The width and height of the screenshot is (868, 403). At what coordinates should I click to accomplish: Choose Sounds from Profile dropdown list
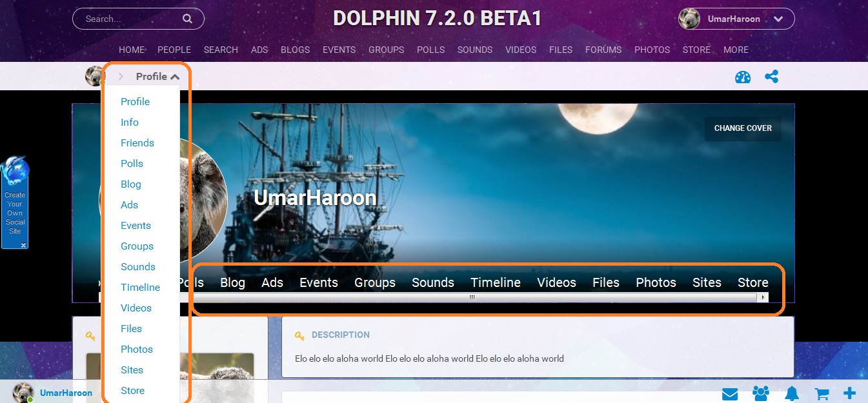tap(137, 267)
